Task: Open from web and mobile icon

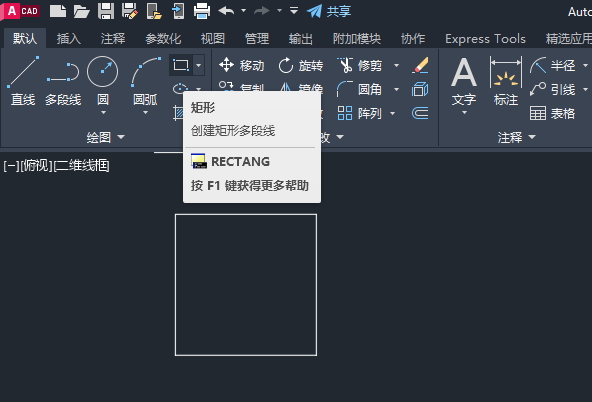Action: pos(154,11)
